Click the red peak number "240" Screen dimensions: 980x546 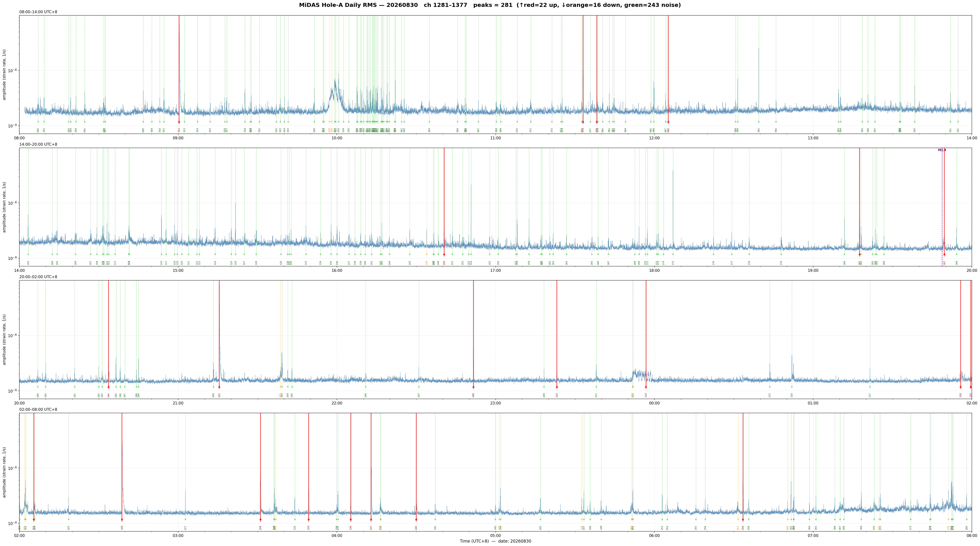416,528
